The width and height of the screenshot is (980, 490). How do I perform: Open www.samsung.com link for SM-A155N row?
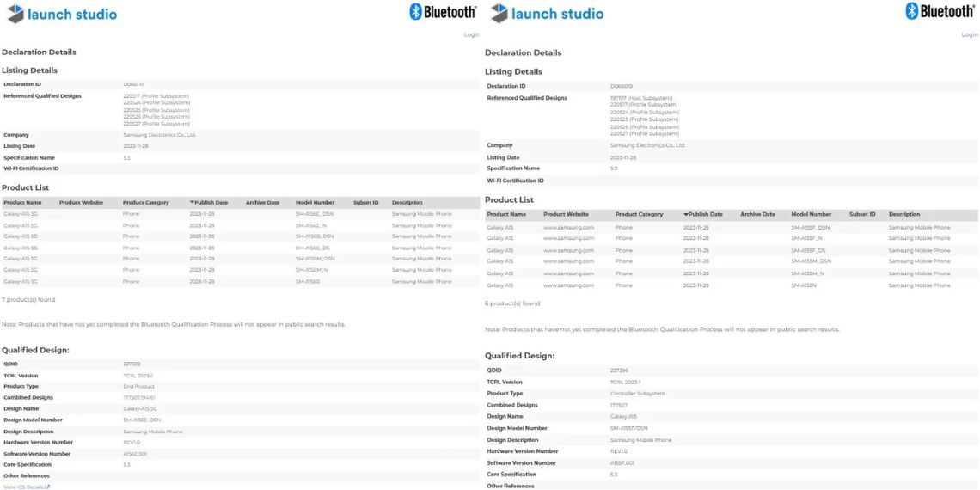click(568, 285)
